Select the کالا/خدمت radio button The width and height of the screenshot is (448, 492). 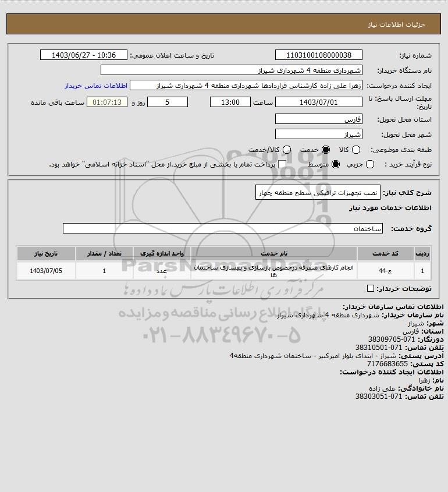pos(286,150)
